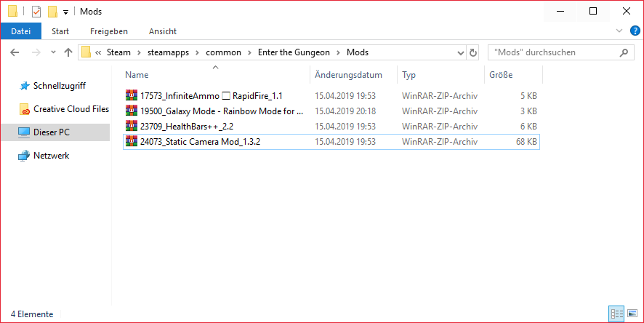The height and width of the screenshot is (323, 644).
Task: Click the new folder icon in title bar
Action: coord(52,12)
